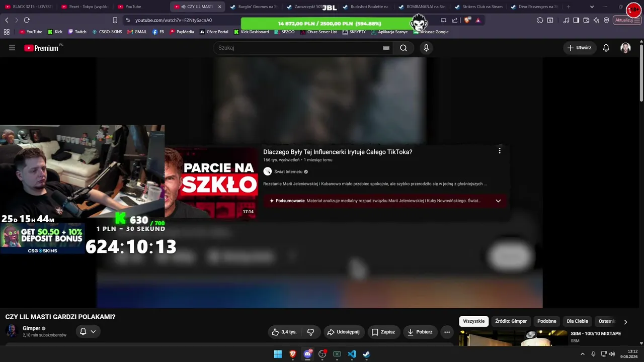This screenshot has height=362, width=644.
Task: Open the Utwórz create menu
Action: point(579,48)
